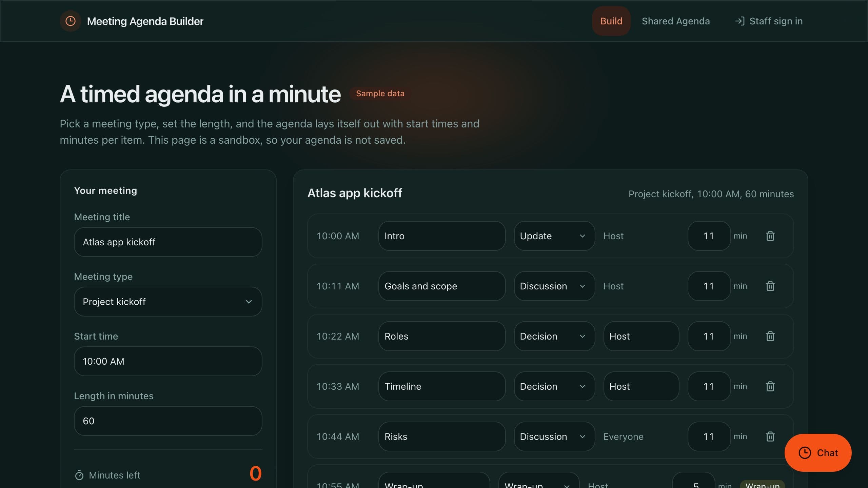Delete the Goals and scope item
Screen dimensions: 868x488
(x=770, y=286)
